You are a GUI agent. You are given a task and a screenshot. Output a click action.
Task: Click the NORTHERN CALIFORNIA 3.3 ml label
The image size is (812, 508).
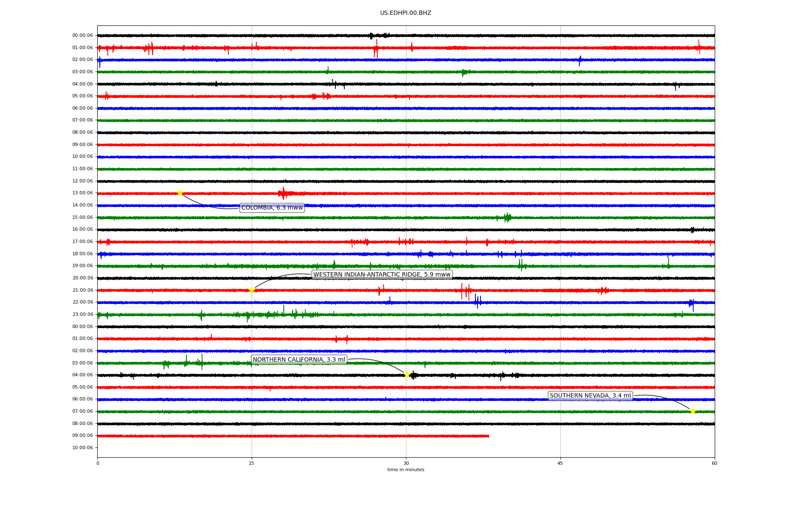pos(299,360)
